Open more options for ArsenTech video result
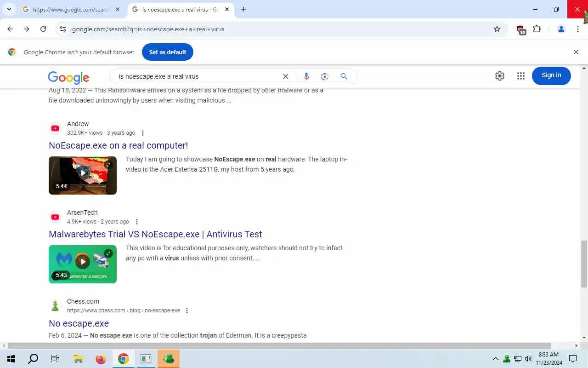 coord(137,222)
